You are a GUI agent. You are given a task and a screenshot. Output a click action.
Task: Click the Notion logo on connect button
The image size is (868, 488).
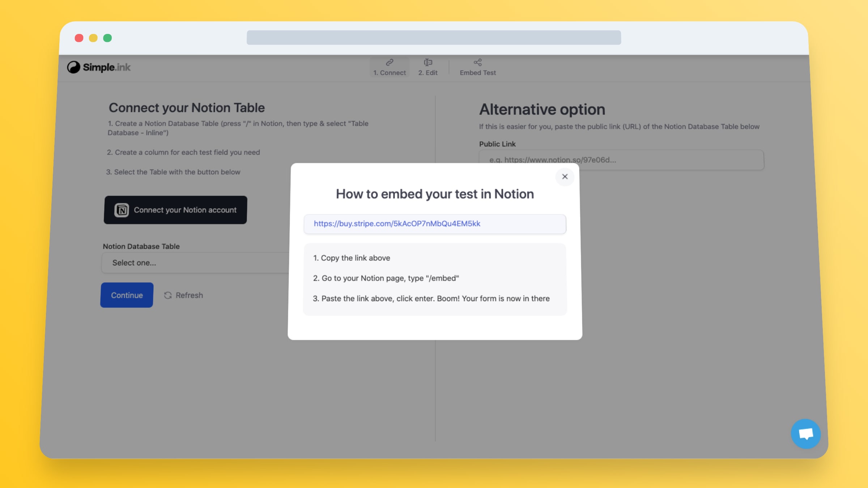pos(122,210)
